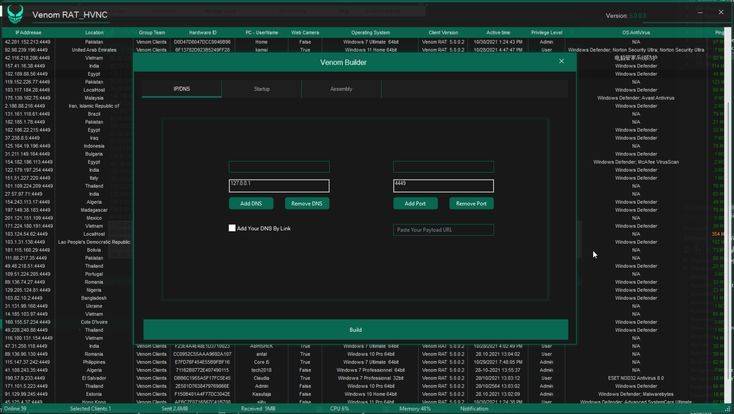This screenshot has width=734, height=414.
Task: Click the Windows Defender; Avast Antivirus cell
Action: 636,98
